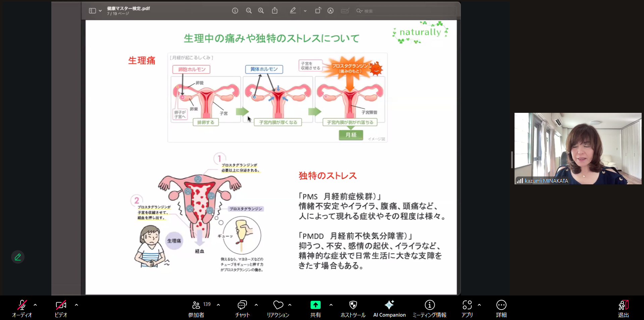The width and height of the screenshot is (644, 320).
Task: Expand audio options arrow next to オーディオ
Action: point(35,305)
